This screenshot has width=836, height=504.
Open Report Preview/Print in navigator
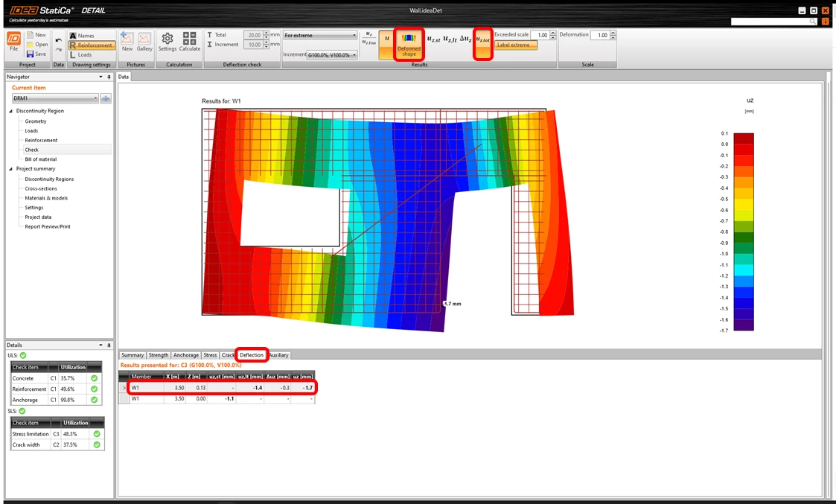48,226
